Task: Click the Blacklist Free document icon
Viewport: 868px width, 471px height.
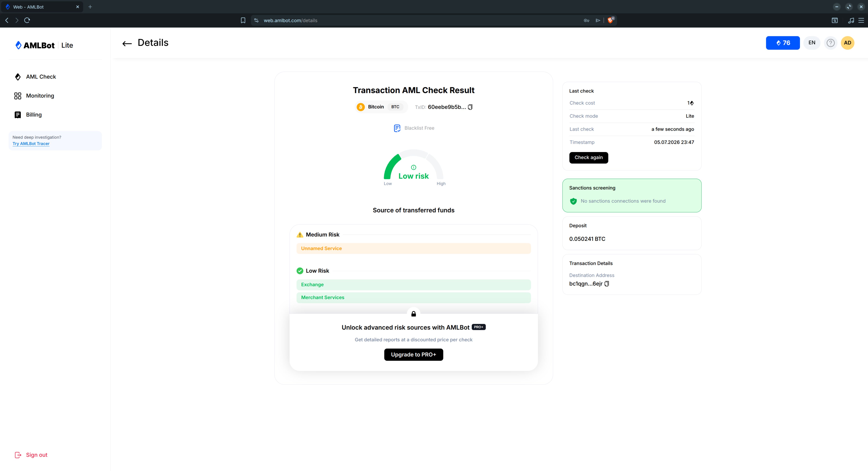Action: coord(397,128)
